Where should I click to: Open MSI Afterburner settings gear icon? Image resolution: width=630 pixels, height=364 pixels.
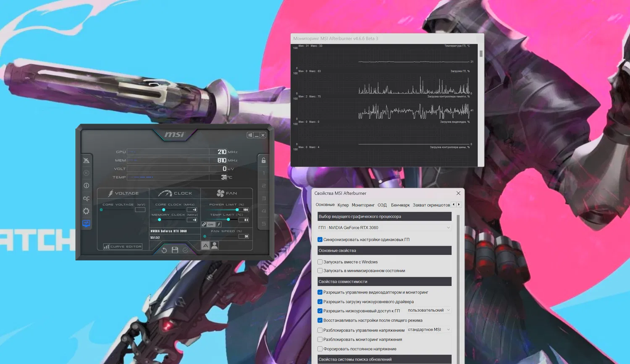[86, 211]
